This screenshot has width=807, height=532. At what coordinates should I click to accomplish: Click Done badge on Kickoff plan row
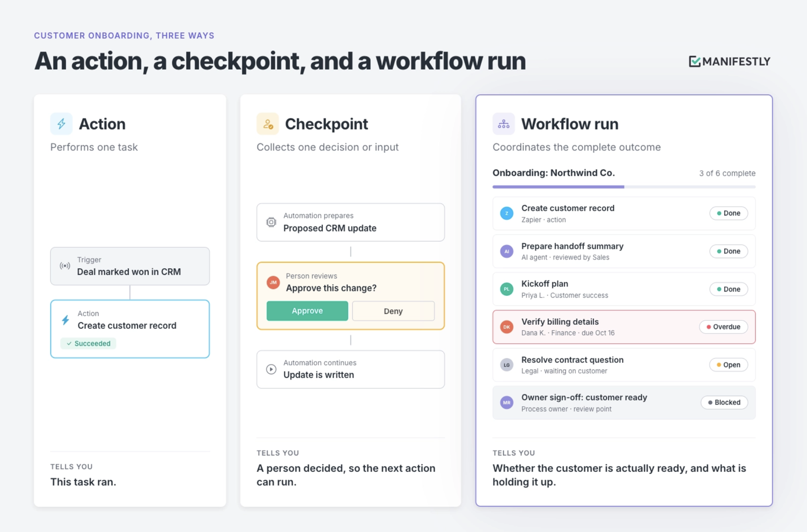point(729,289)
